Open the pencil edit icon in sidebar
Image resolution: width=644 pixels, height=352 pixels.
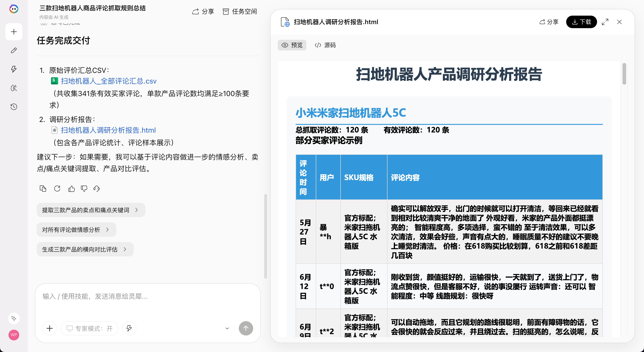(x=14, y=50)
